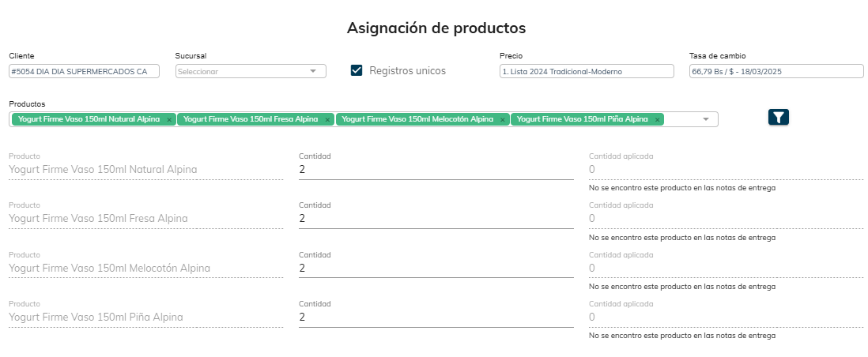The image size is (868, 357).
Task: Edit Cantidad for Yogurt Fresa Alpina
Action: pos(436,218)
